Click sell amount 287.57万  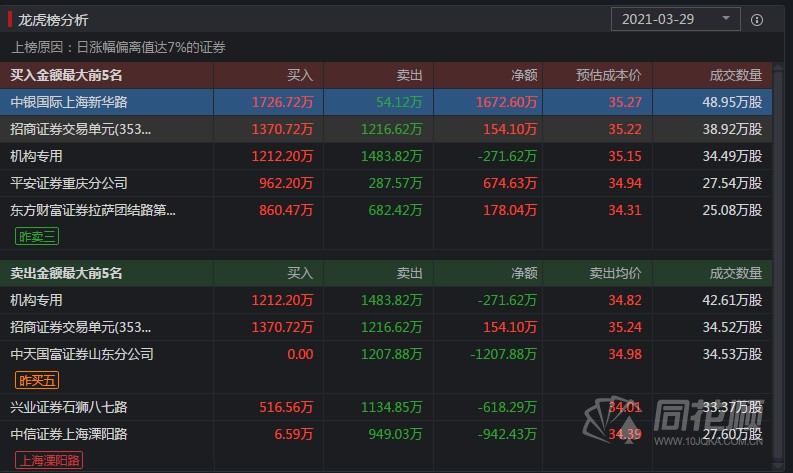(395, 183)
